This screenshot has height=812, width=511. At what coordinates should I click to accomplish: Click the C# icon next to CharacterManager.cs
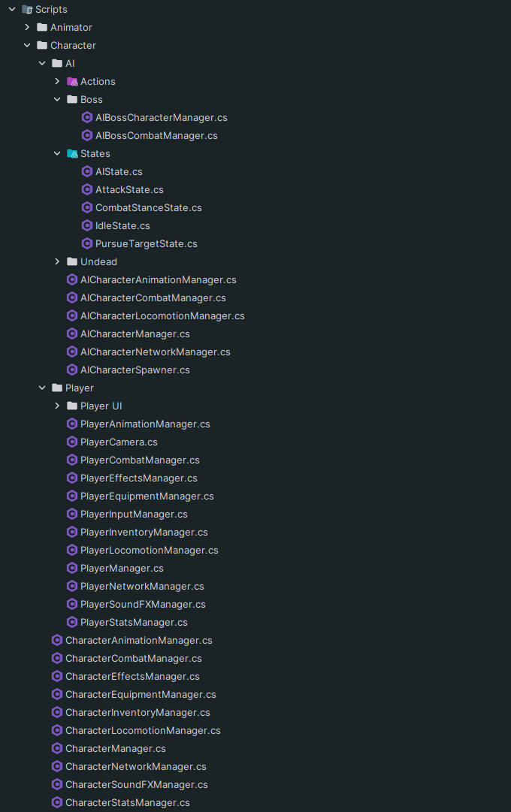pyautogui.click(x=57, y=748)
